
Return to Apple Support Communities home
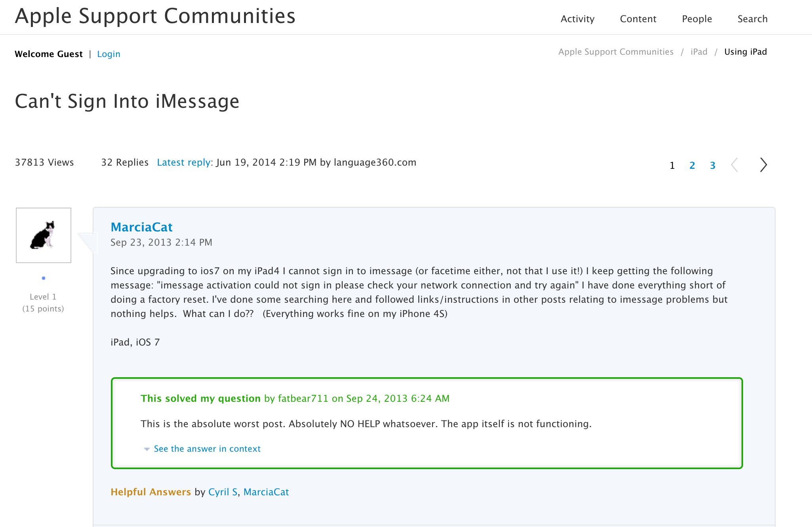[154, 16]
